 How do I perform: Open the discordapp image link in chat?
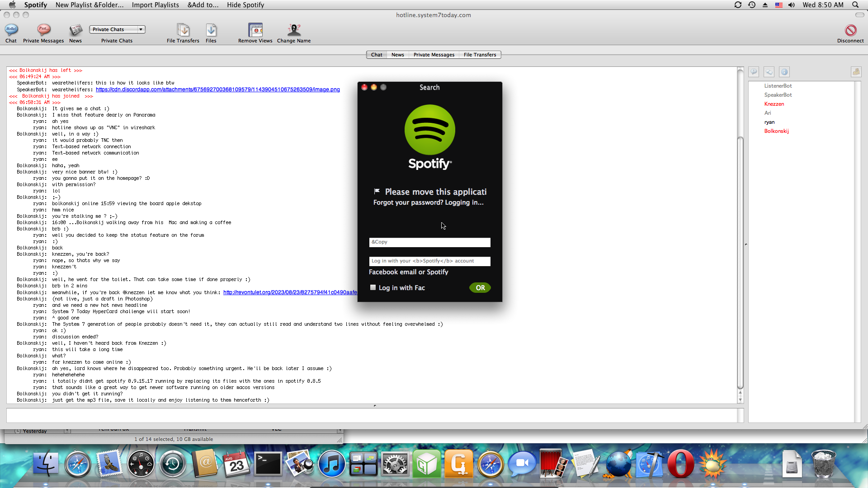217,89
